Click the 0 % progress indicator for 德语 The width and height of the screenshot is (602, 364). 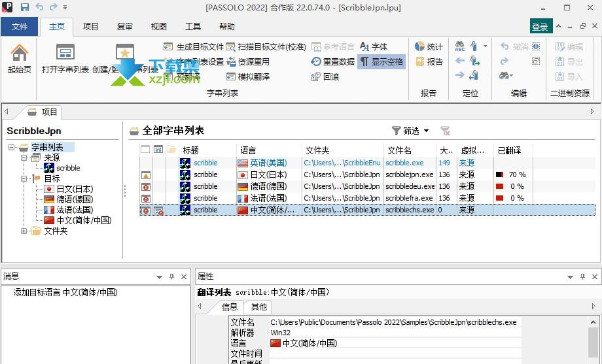(499, 186)
